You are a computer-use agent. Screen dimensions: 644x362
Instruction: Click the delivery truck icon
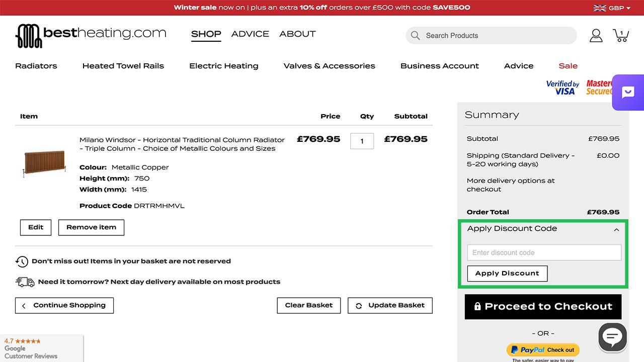[x=25, y=282]
